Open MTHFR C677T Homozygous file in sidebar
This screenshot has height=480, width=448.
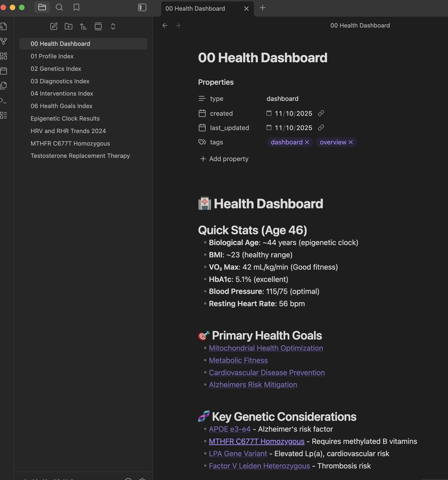click(x=70, y=143)
